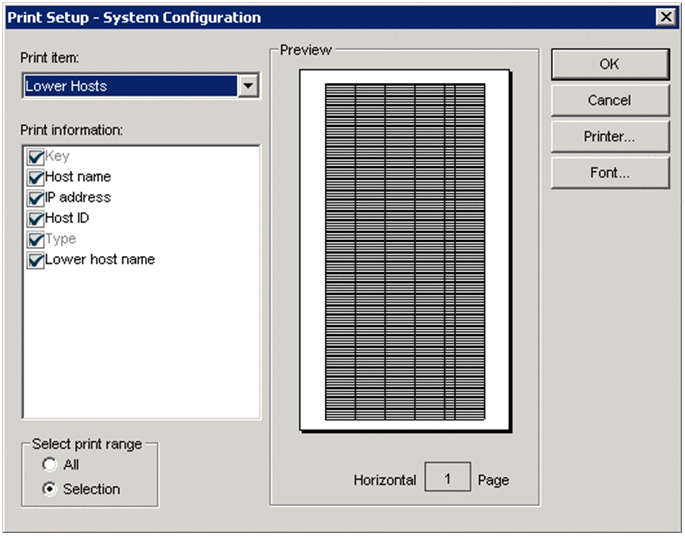Choose the Selection radio button

pos(49,489)
